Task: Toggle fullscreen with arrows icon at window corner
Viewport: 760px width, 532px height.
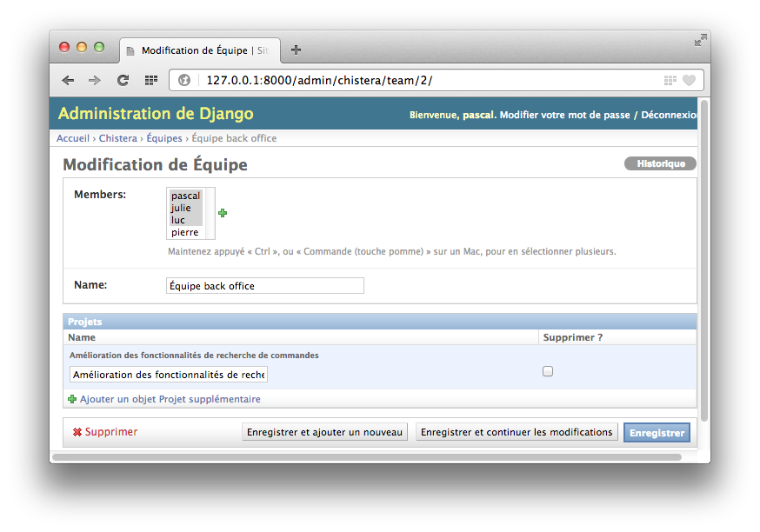Action: click(x=700, y=40)
